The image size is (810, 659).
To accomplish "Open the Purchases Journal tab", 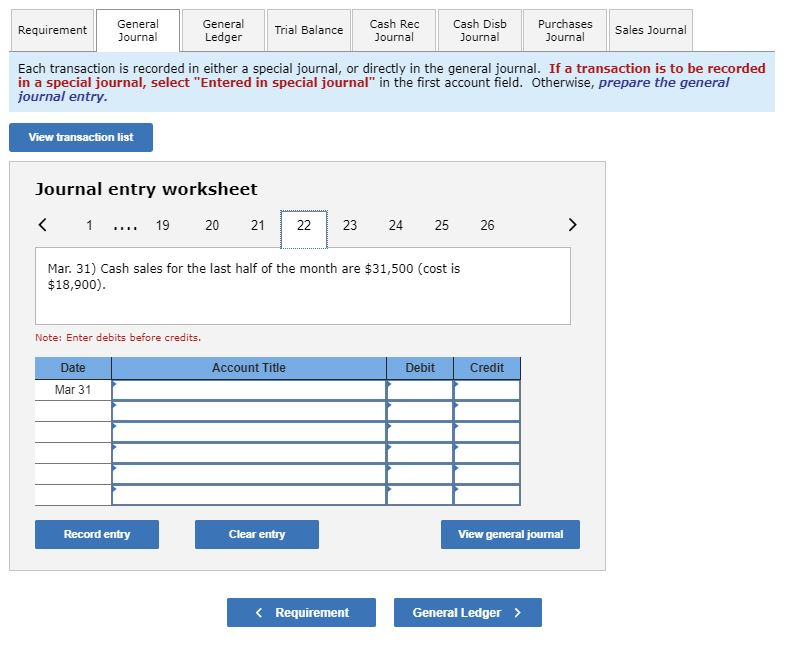I will tap(565, 30).
